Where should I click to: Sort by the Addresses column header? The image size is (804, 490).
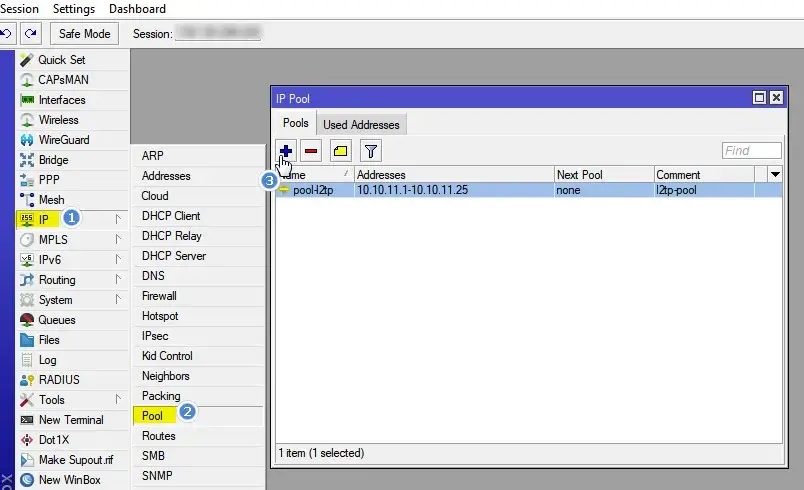tap(454, 175)
